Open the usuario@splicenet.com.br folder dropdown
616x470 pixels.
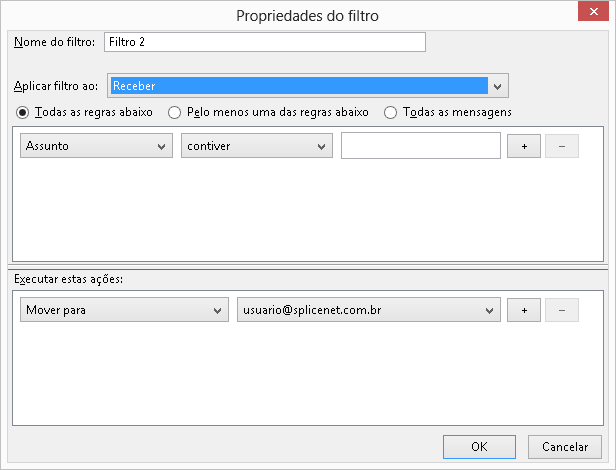(368, 310)
